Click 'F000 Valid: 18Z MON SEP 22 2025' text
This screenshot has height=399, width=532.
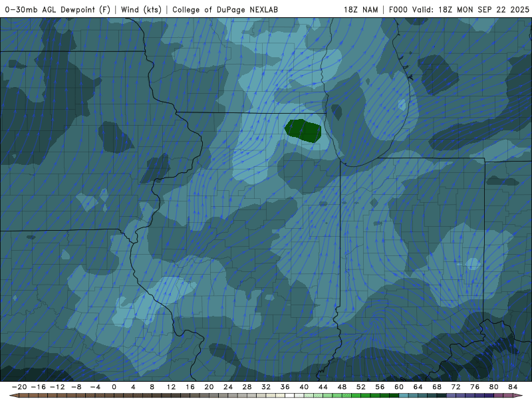459,9
